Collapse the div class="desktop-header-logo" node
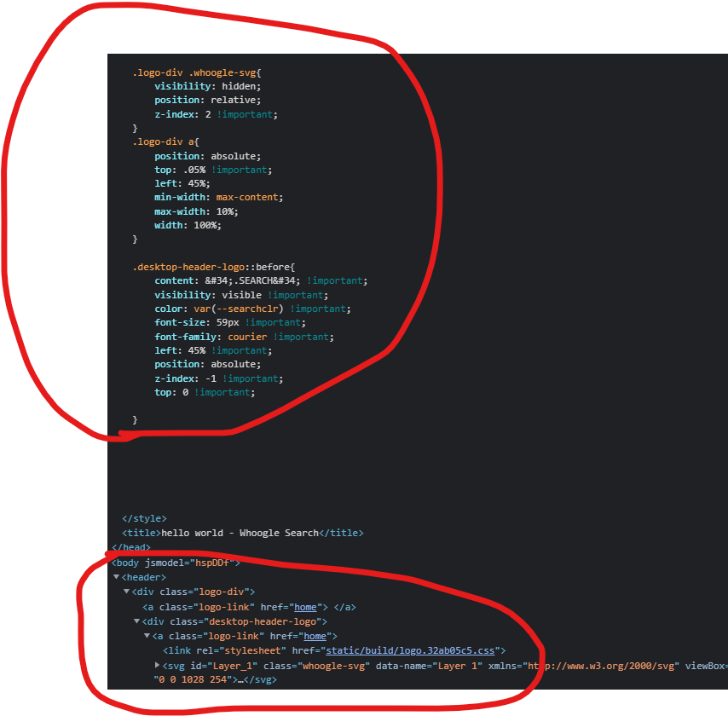The image size is (728, 716). [x=136, y=621]
